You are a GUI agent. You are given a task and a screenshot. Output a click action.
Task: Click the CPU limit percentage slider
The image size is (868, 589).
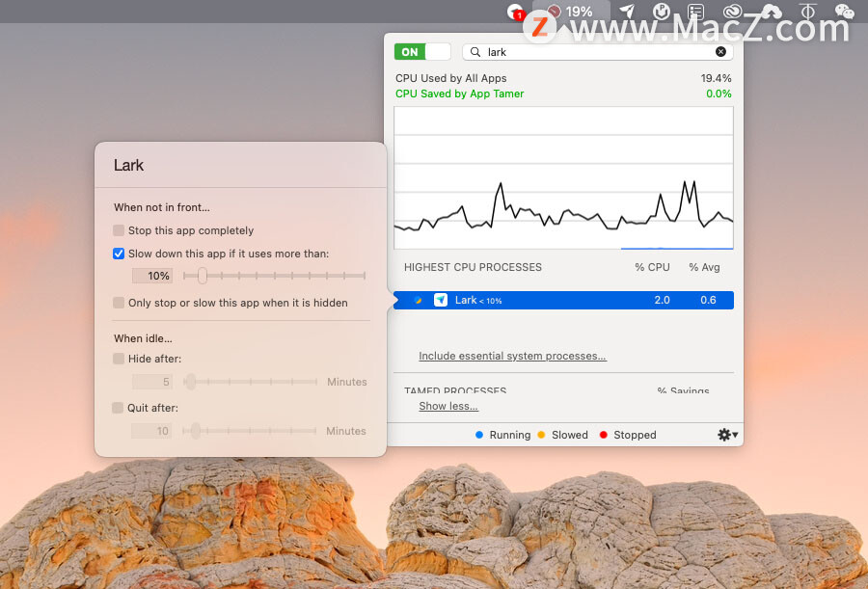(x=274, y=275)
